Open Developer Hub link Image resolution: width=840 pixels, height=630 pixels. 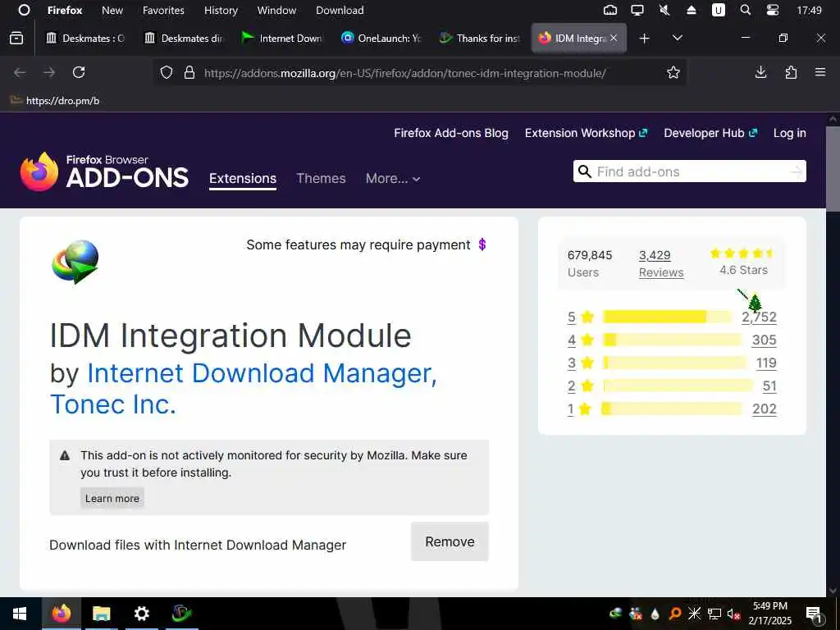pyautogui.click(x=710, y=133)
